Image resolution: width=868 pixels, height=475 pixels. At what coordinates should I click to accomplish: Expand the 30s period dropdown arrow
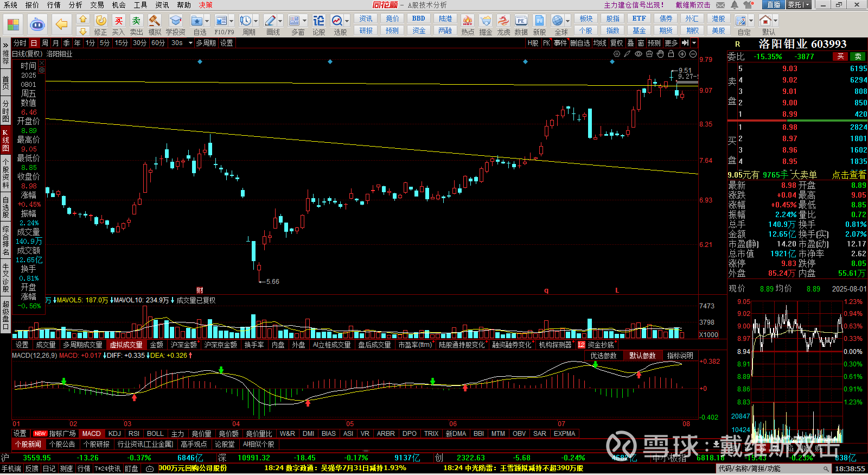click(190, 43)
